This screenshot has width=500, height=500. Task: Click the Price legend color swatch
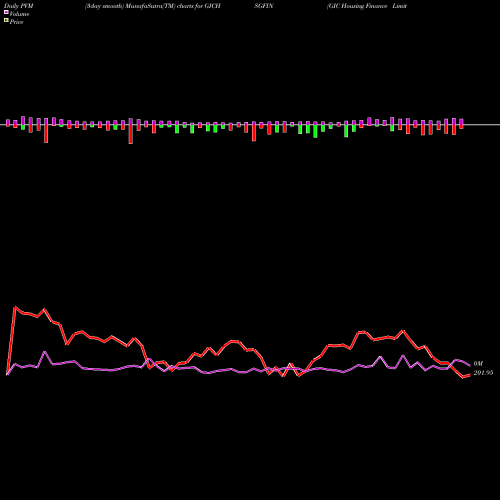pos(6,21)
